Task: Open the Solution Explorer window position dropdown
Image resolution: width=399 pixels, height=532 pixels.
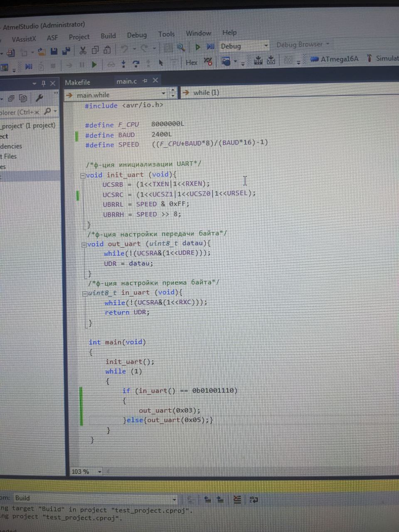Action: pos(34,84)
